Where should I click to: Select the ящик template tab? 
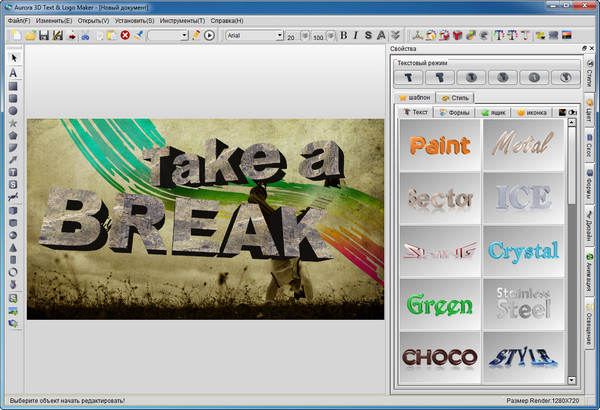494,113
